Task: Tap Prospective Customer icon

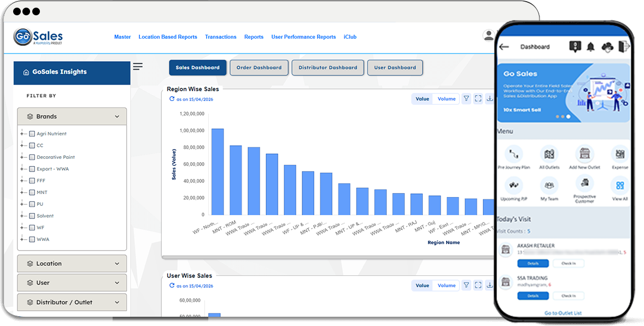Action: click(584, 183)
